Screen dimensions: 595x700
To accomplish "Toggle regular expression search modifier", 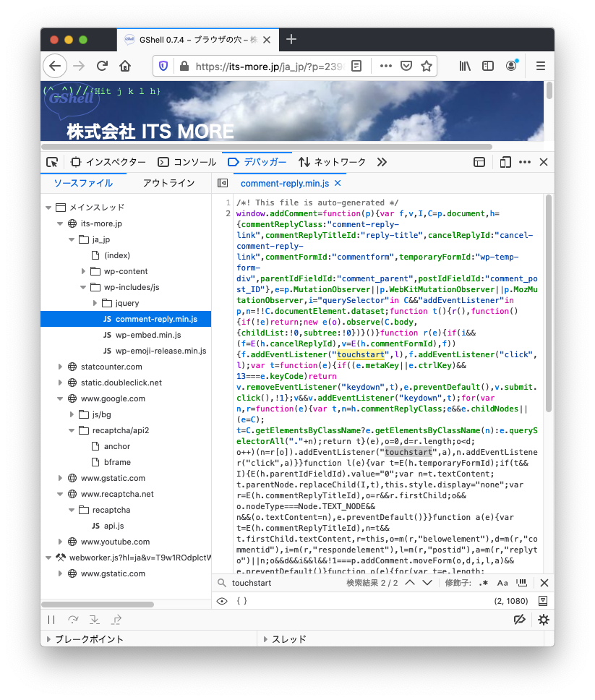I will pos(484,583).
